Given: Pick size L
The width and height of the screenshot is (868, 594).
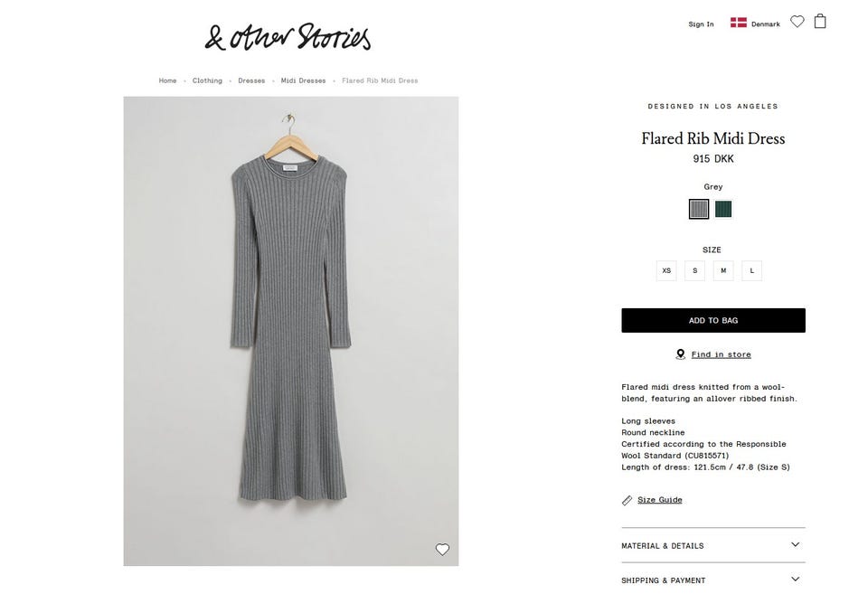Looking at the screenshot, I should pos(751,270).
